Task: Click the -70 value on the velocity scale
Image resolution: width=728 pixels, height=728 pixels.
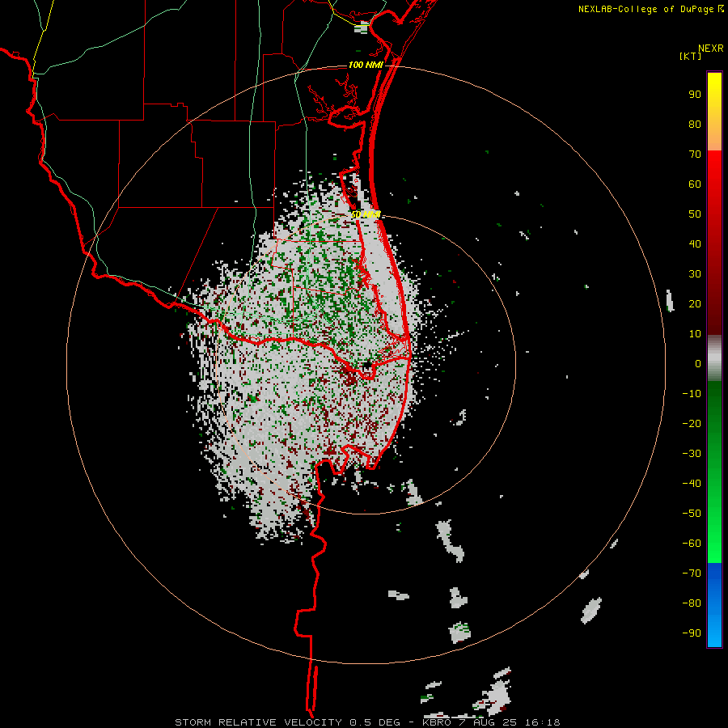Action: pos(692,574)
